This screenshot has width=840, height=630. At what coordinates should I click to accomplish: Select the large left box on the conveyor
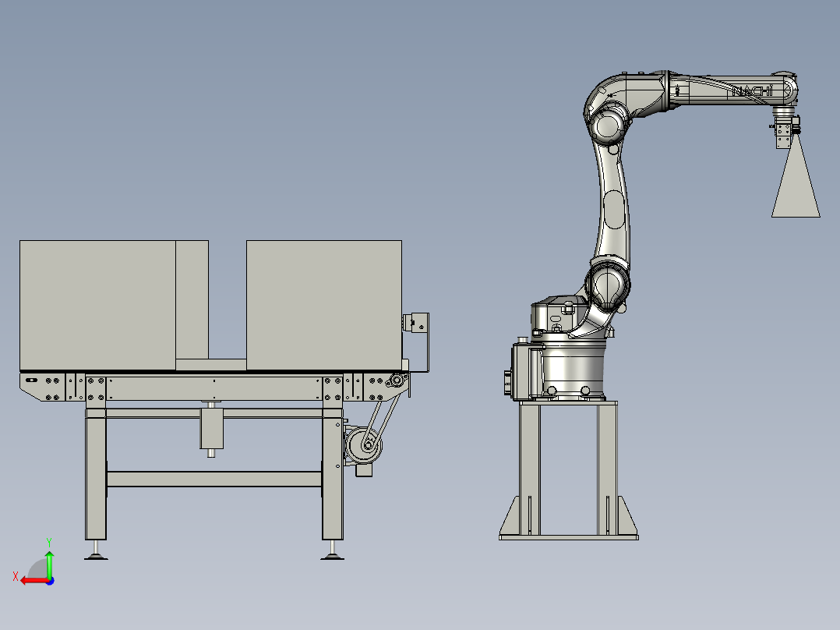coord(97,305)
